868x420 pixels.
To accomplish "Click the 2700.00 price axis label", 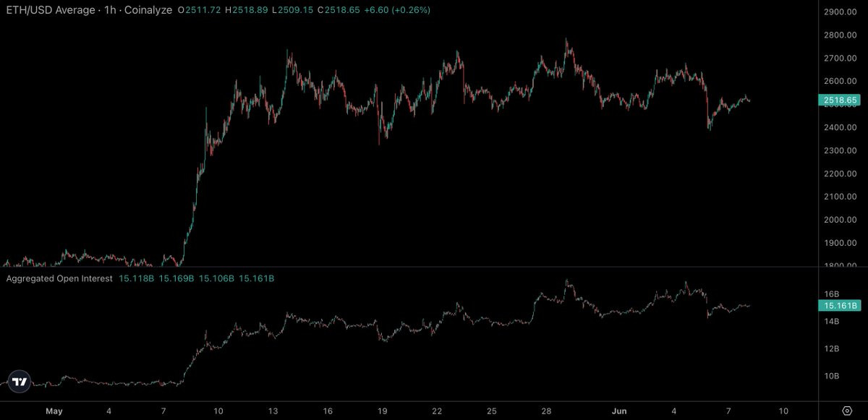I will 839,58.
